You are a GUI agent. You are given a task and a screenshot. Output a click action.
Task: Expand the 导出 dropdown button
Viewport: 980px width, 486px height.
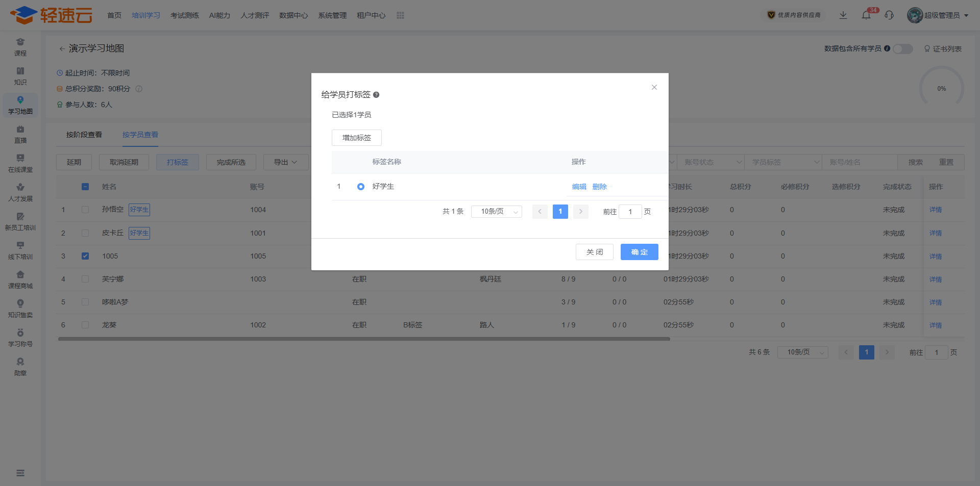[286, 162]
